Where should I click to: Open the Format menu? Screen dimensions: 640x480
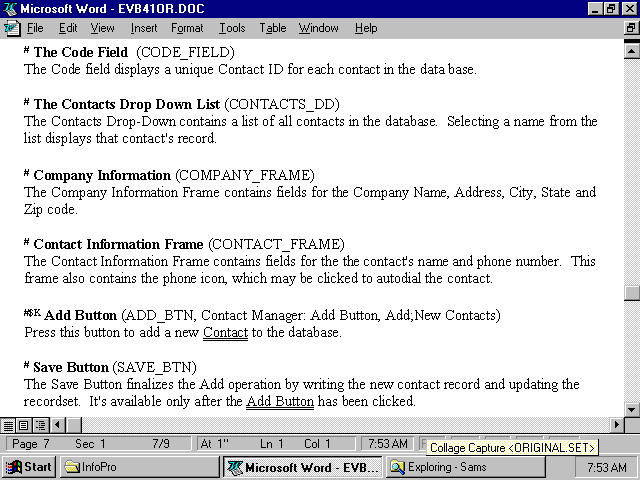187,28
